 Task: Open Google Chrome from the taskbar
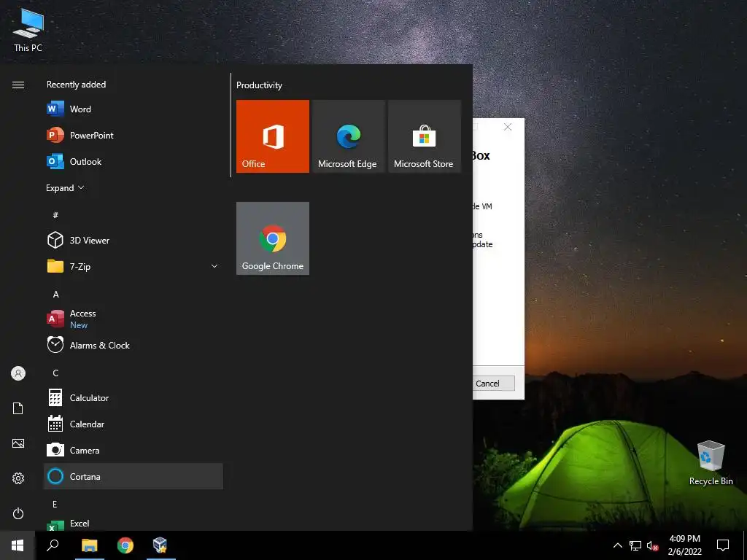(125, 545)
